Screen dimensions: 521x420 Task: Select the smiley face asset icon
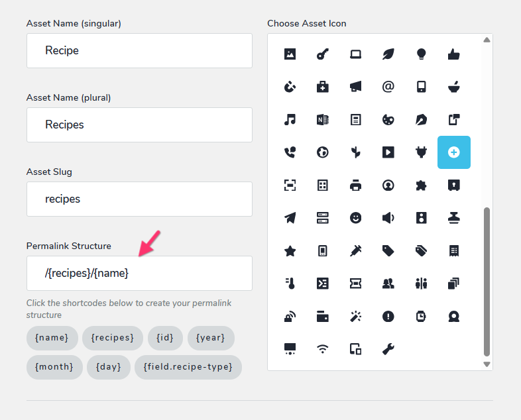coord(355,218)
